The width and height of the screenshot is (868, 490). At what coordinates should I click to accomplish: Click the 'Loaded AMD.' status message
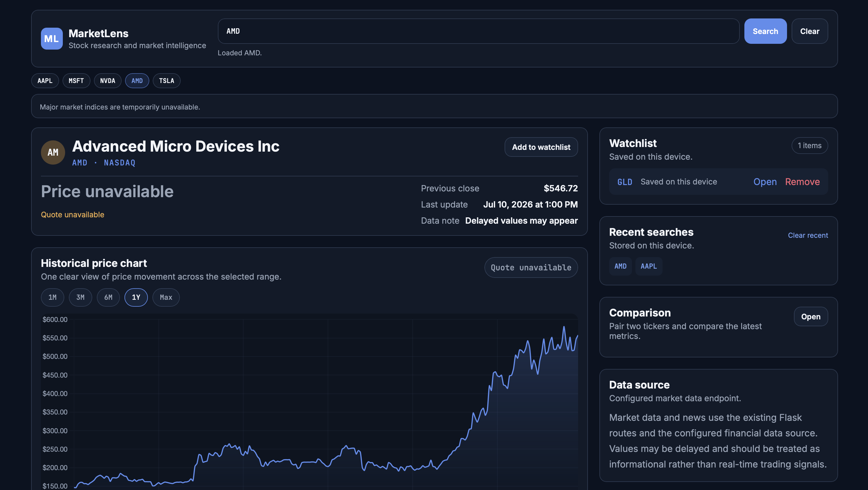(239, 53)
